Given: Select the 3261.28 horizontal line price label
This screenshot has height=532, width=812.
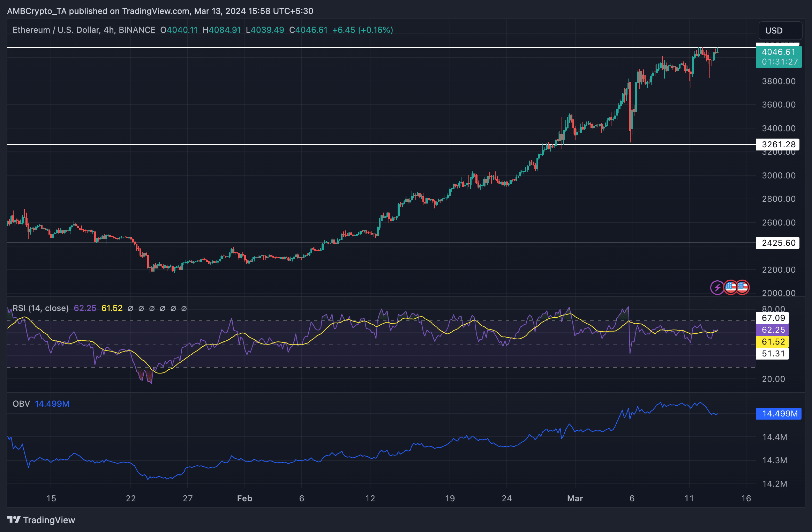Looking at the screenshot, I should [x=777, y=145].
